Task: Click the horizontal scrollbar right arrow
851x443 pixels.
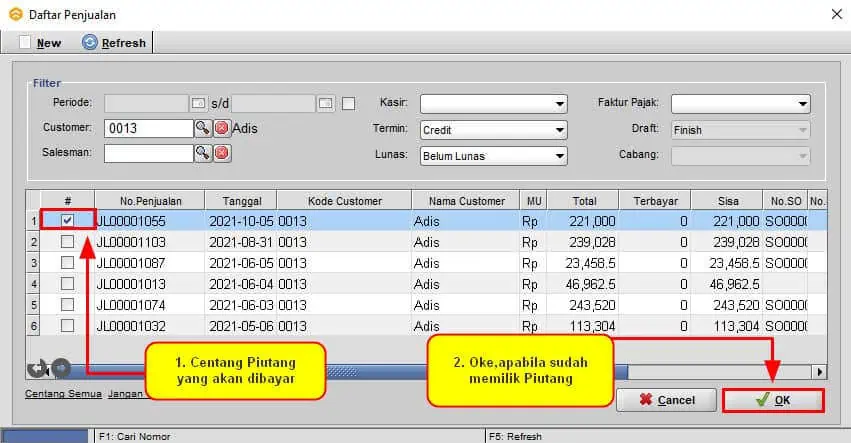Action: pyautogui.click(x=819, y=372)
